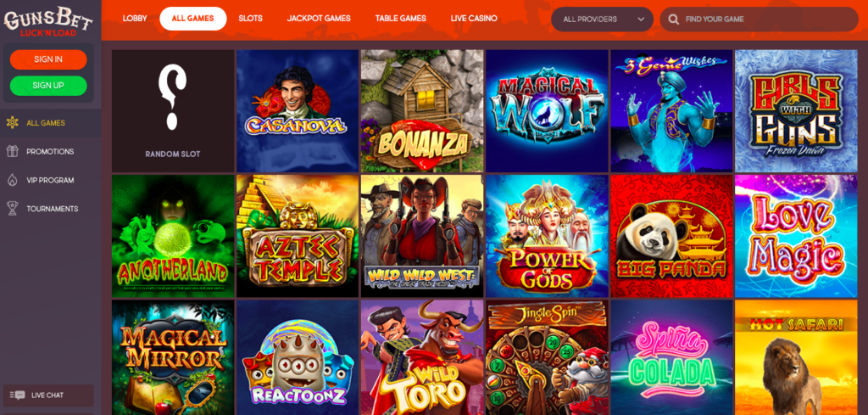Focus the Find Your Game search field

coord(759,20)
